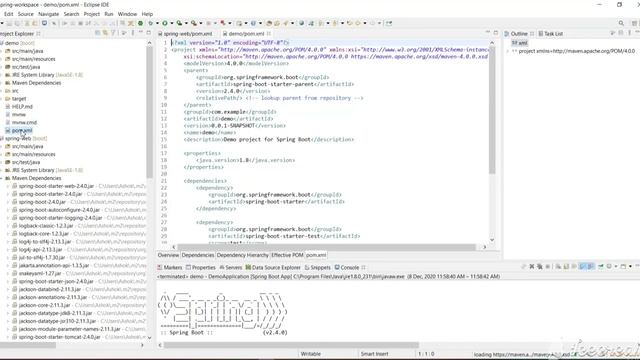Click the editor horizontal scrollbar

[x=327, y=247]
